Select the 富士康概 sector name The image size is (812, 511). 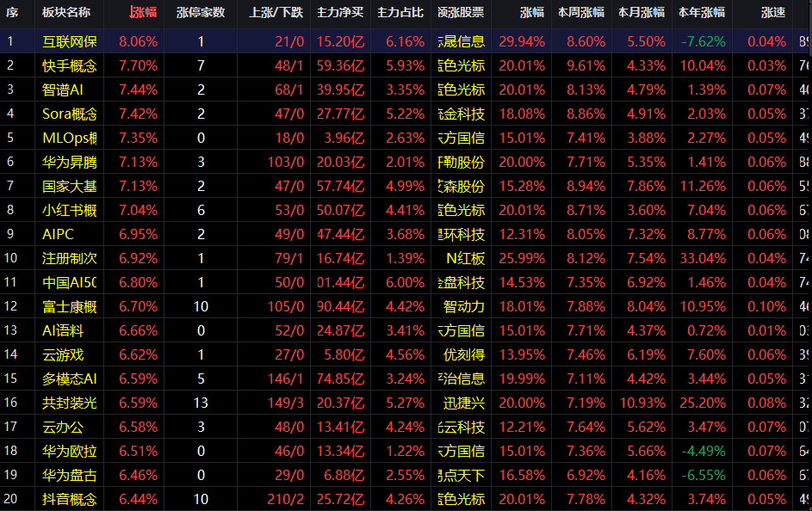tap(70, 306)
